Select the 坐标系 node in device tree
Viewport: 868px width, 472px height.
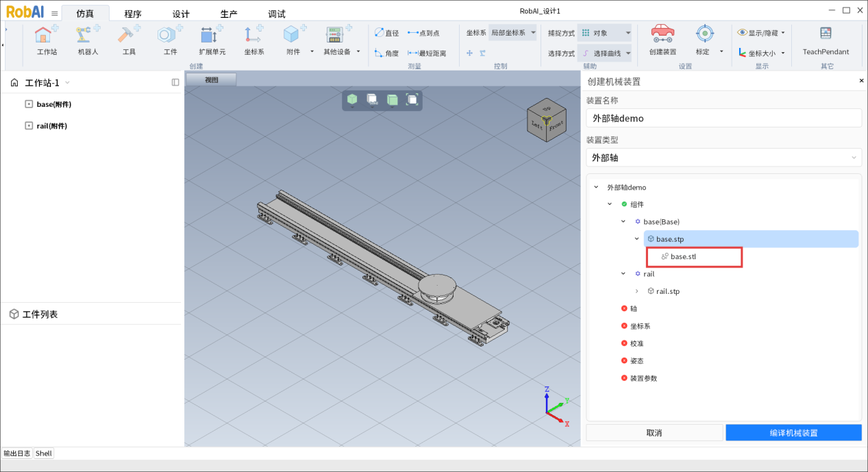(x=641, y=326)
